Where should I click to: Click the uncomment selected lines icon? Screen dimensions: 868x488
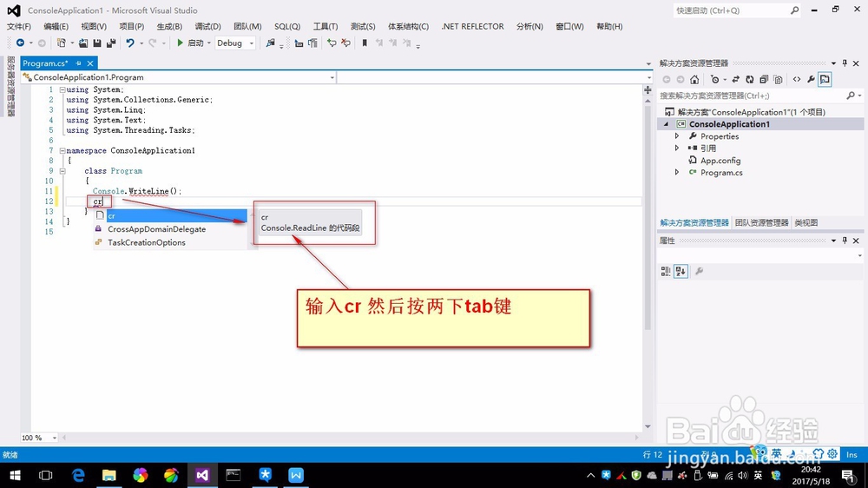coord(346,43)
